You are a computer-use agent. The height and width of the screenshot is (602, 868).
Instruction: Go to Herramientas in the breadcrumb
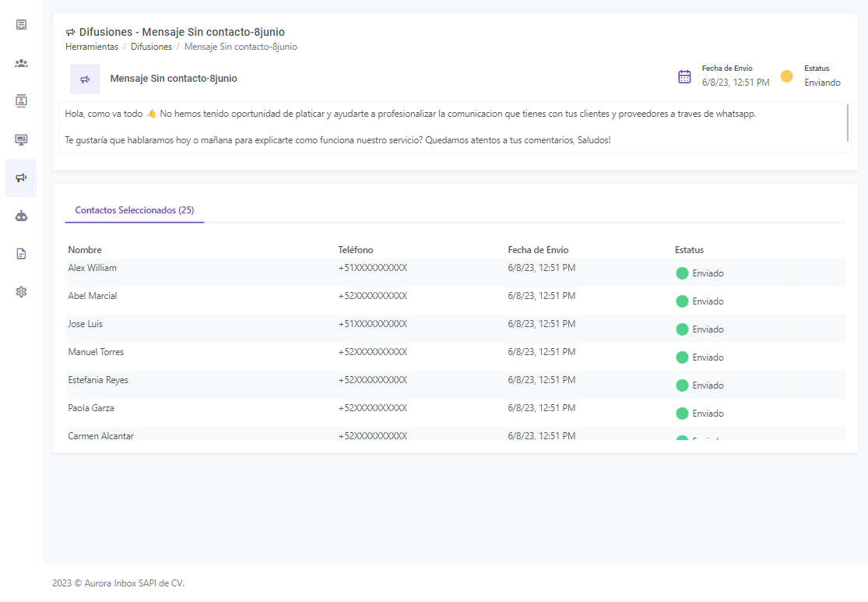tap(92, 47)
